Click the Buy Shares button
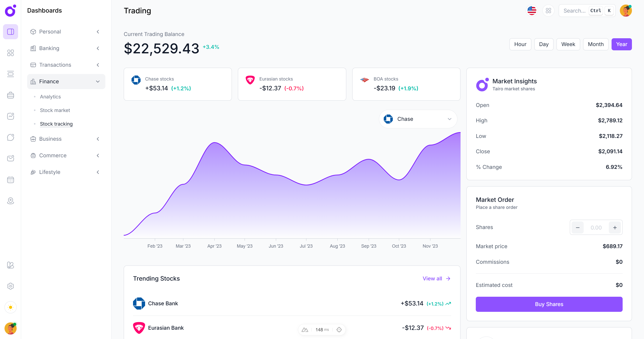Image resolution: width=644 pixels, height=339 pixels. pos(549,304)
